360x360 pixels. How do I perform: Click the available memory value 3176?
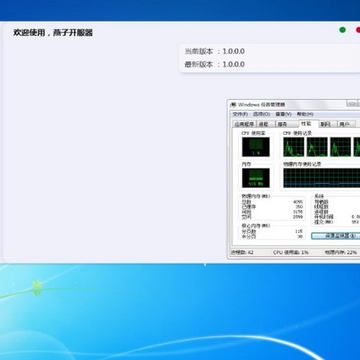pyautogui.click(x=298, y=212)
